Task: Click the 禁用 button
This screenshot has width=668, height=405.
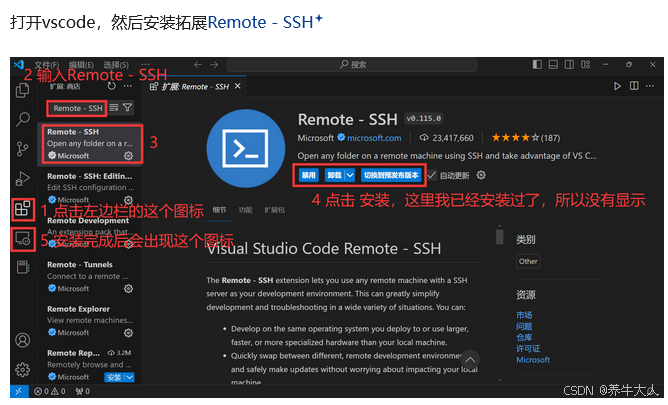Action: coord(308,175)
